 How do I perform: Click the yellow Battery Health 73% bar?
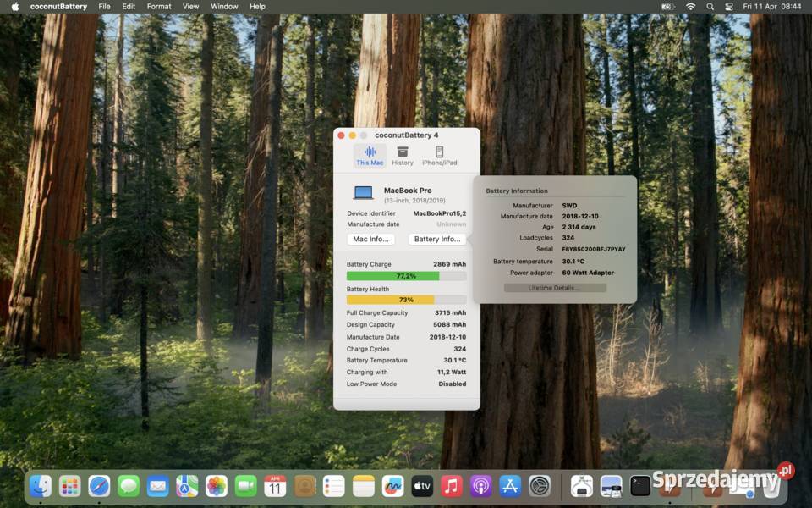406,300
